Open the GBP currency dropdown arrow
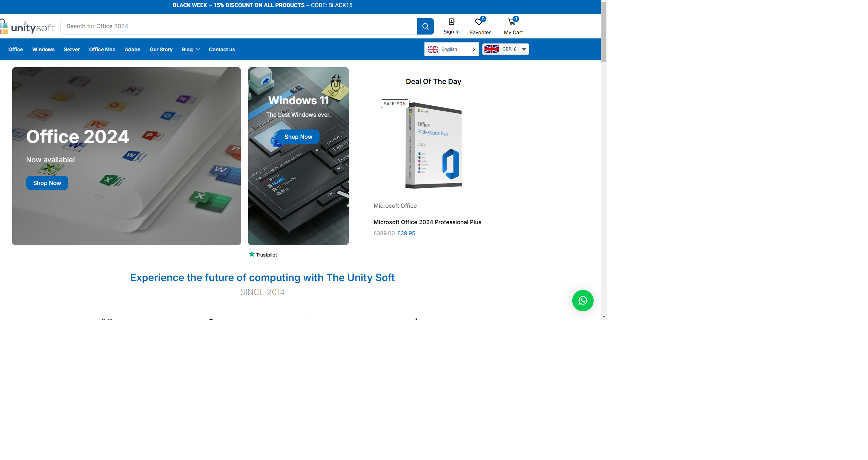The height and width of the screenshot is (460, 868). 524,49
